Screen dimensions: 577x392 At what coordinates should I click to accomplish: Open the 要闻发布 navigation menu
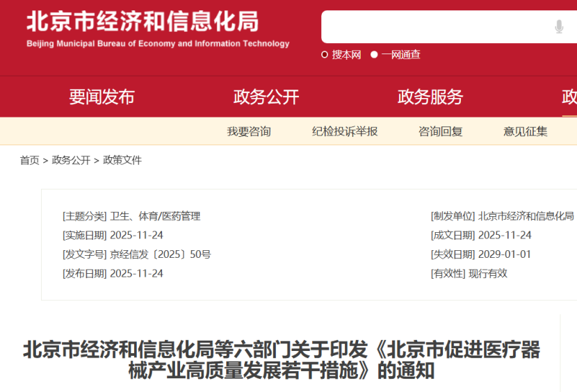102,97
